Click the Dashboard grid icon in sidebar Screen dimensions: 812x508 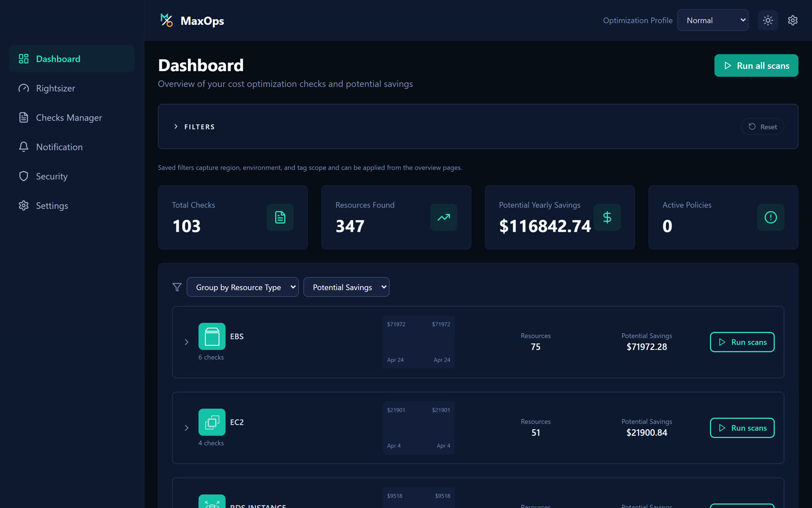[x=23, y=59]
